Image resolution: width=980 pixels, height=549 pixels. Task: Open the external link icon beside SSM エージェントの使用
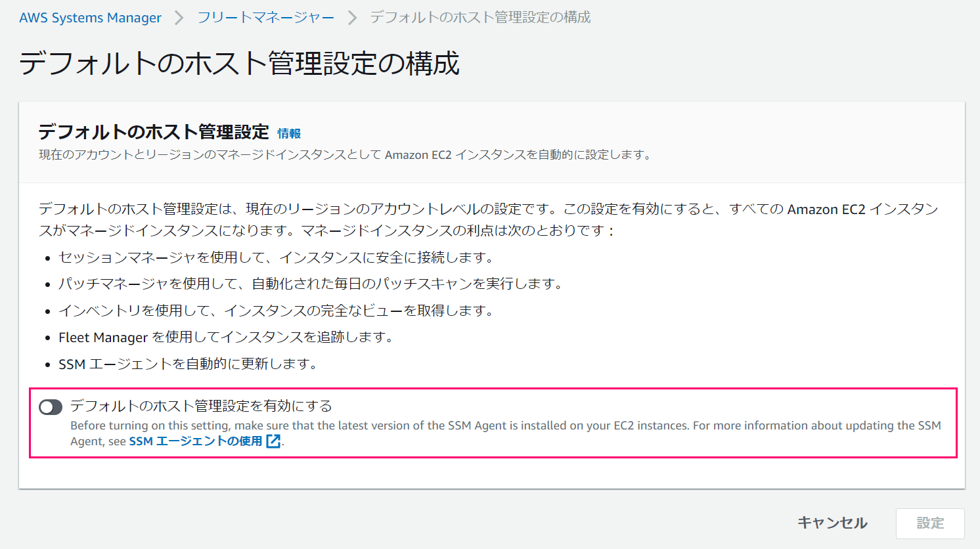point(273,441)
